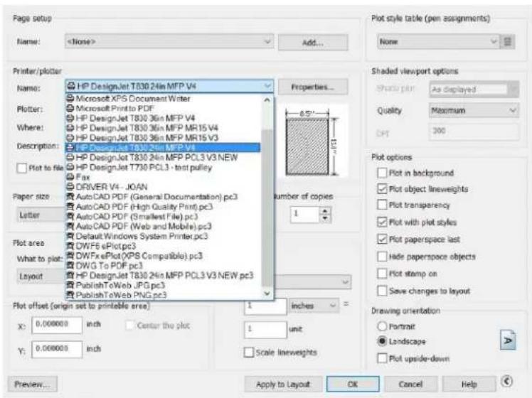The height and width of the screenshot is (398, 532).
Task: Choose AutoCAD PDF (Web and Mobile).pc3
Action: point(164,227)
